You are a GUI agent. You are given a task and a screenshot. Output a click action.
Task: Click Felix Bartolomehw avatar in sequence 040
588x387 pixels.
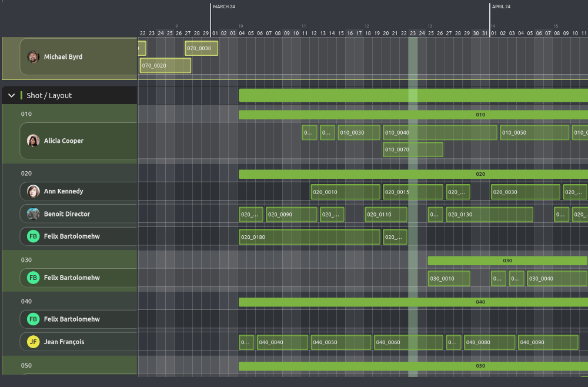pos(34,319)
